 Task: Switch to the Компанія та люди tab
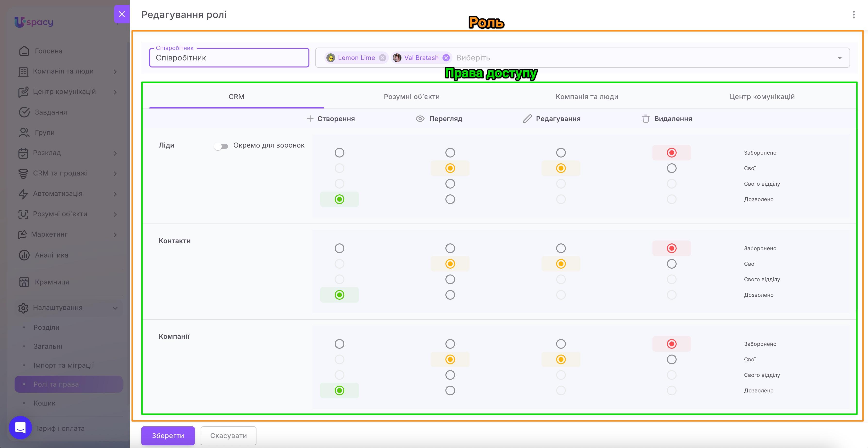(x=587, y=97)
